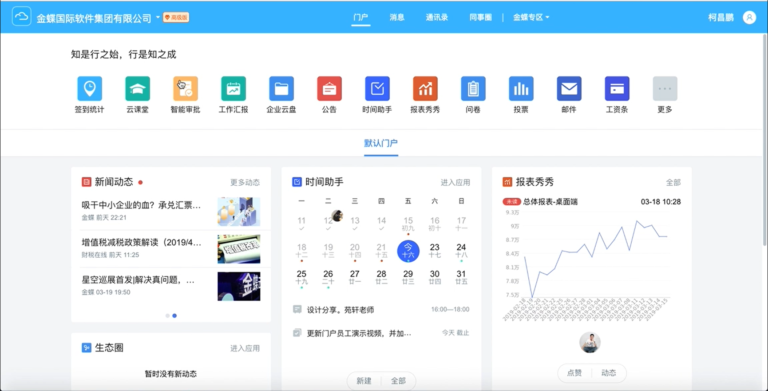This screenshot has height=391, width=768.
Task: Click 进入应用 in 生态圈 panel
Action: (x=245, y=348)
